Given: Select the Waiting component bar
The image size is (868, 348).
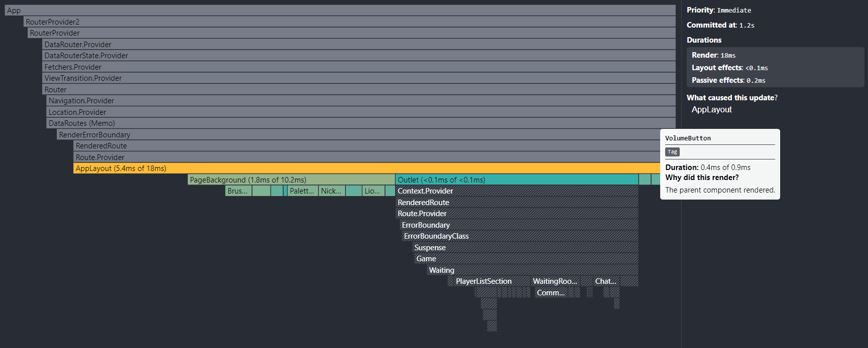Looking at the screenshot, I should [x=532, y=270].
